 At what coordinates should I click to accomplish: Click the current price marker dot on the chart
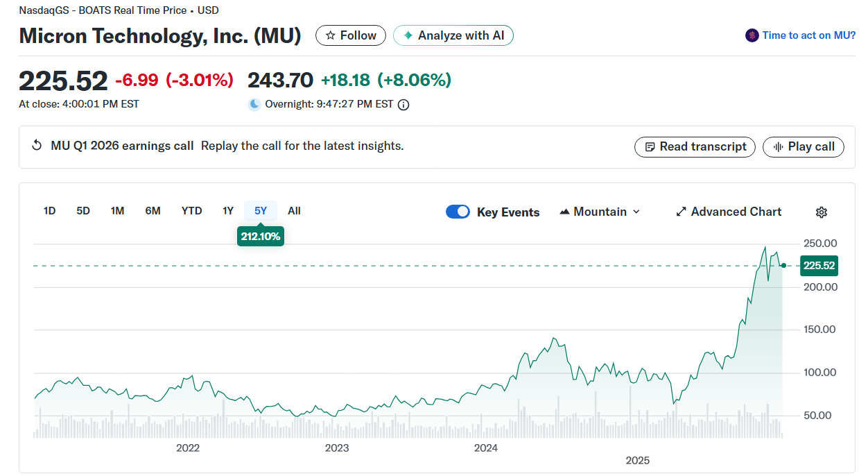pyautogui.click(x=783, y=265)
